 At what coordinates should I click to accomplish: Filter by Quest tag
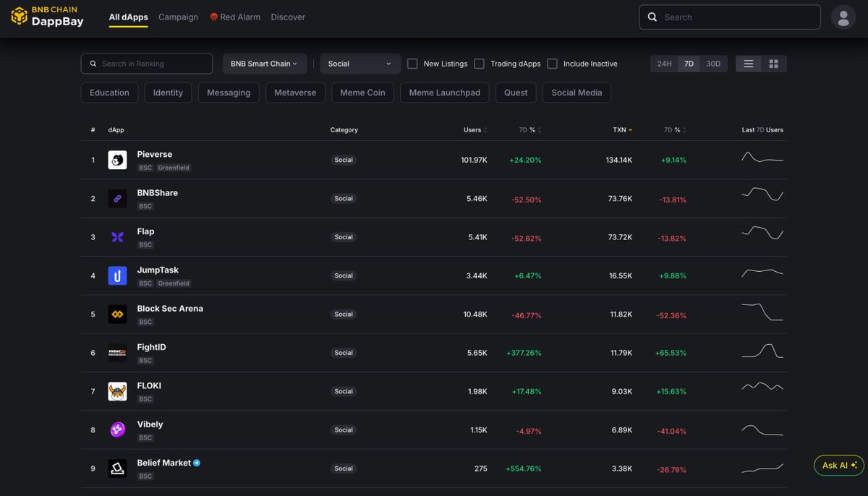[x=516, y=93]
